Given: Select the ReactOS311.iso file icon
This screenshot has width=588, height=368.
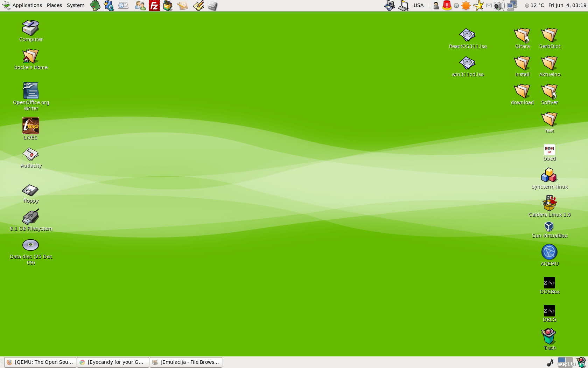Looking at the screenshot, I should coord(468,38).
